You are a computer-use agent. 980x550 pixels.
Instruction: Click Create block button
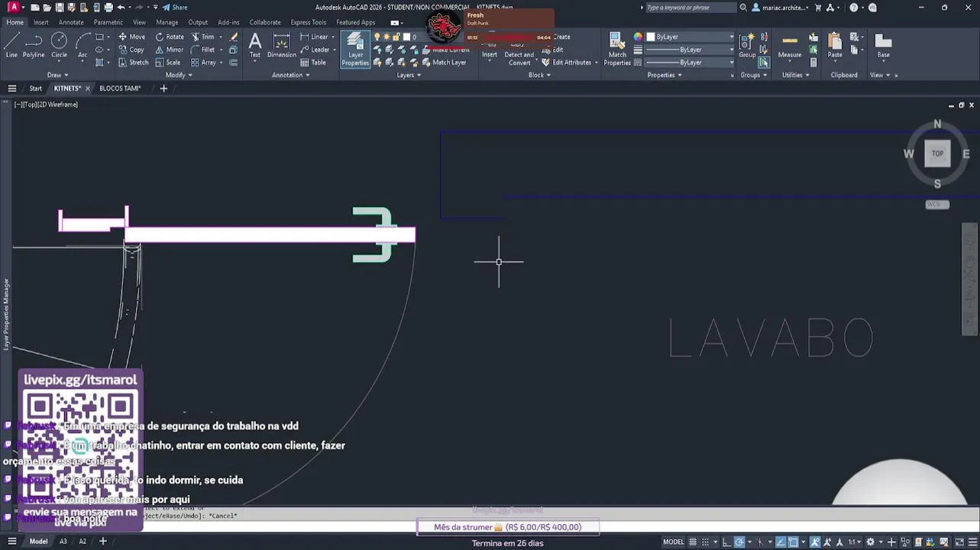click(x=561, y=37)
